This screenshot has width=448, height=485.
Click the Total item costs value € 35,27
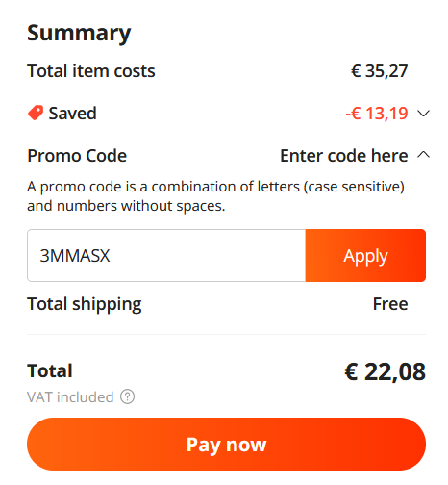point(379,71)
